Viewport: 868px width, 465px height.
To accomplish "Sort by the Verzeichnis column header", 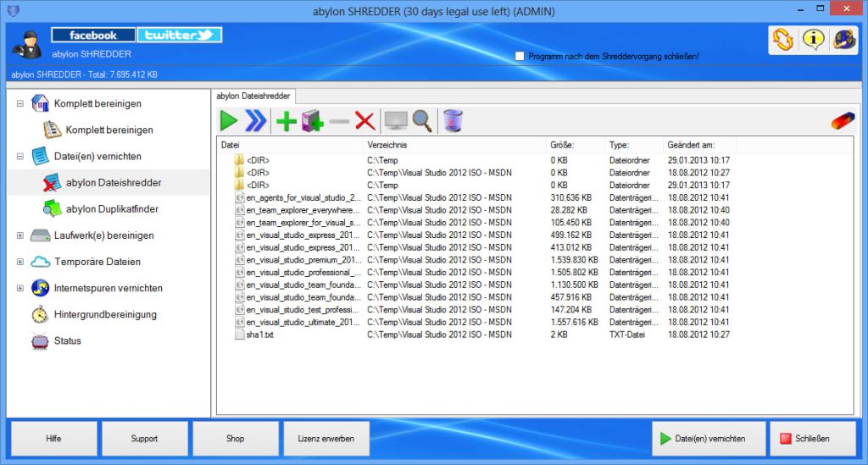I will [454, 145].
